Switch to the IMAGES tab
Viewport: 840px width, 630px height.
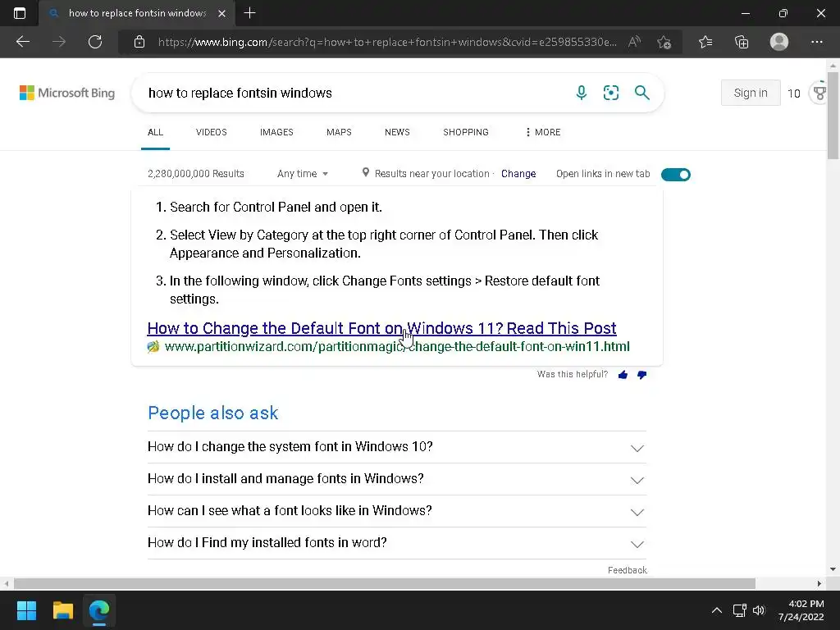pos(276,132)
